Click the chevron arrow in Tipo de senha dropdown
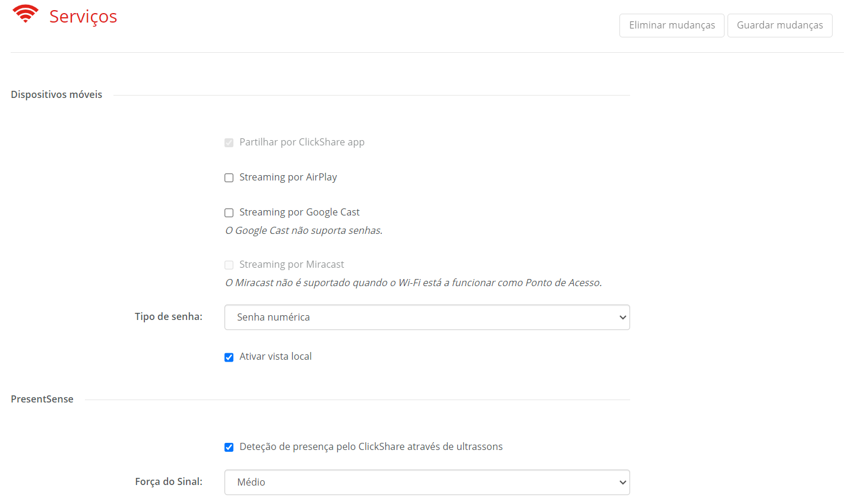854x504 pixels. tap(622, 318)
